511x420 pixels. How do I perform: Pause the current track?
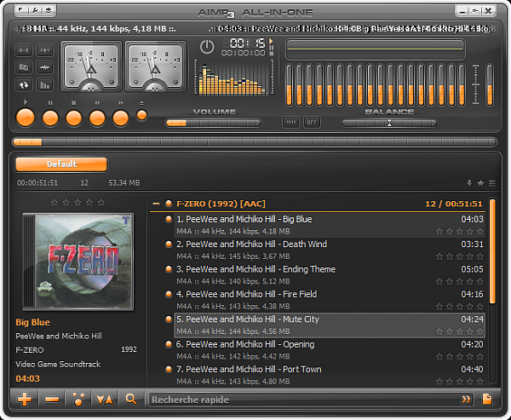pyautogui.click(x=50, y=118)
